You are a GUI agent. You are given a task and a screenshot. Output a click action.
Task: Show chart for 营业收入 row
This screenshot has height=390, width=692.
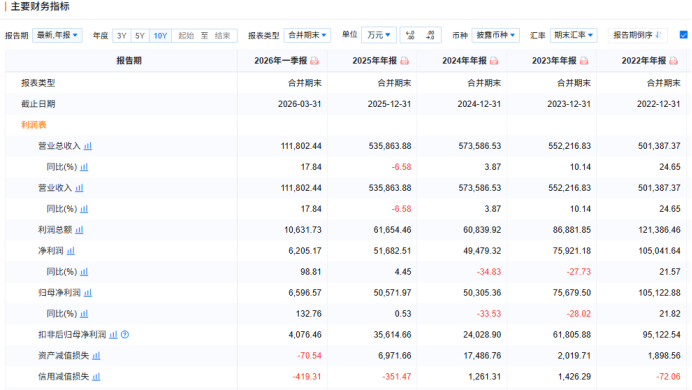coord(79,188)
